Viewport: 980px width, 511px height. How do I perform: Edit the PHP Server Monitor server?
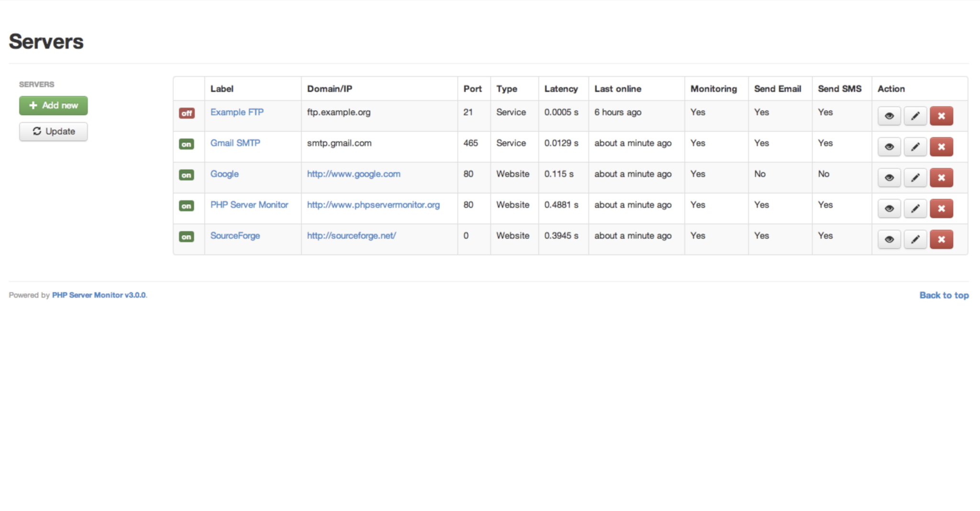915,208
